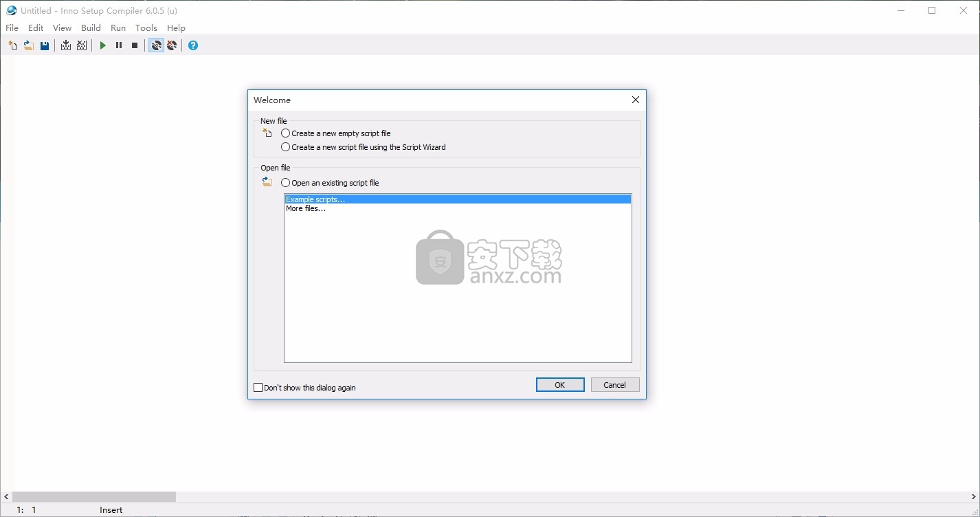Click the Insert mode status bar indicator

[x=111, y=510]
